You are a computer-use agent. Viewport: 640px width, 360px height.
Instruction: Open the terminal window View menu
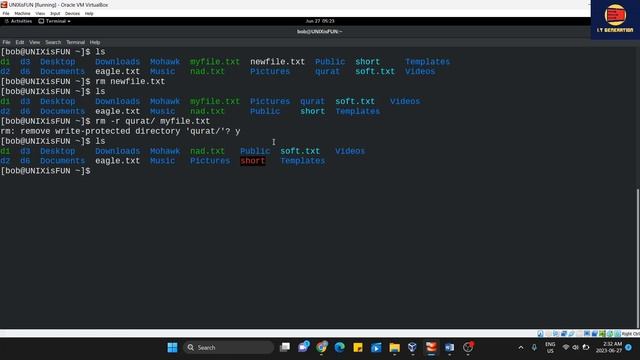[34, 42]
